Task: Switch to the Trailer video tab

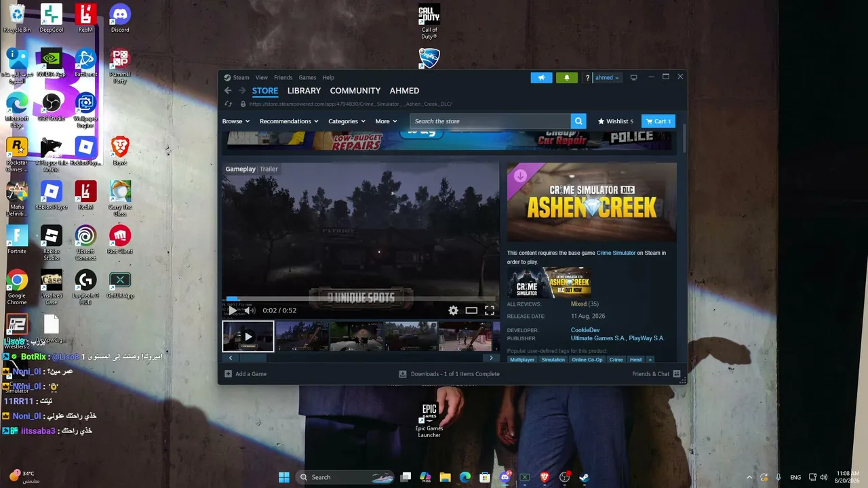Action: (269, 169)
